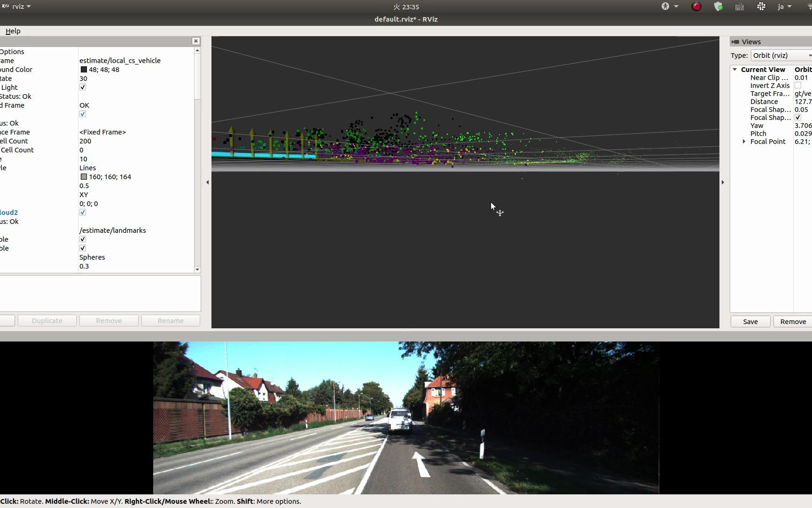Toggle the Light checkbox in display options
Screen dimensions: 812x508
tap(83, 87)
